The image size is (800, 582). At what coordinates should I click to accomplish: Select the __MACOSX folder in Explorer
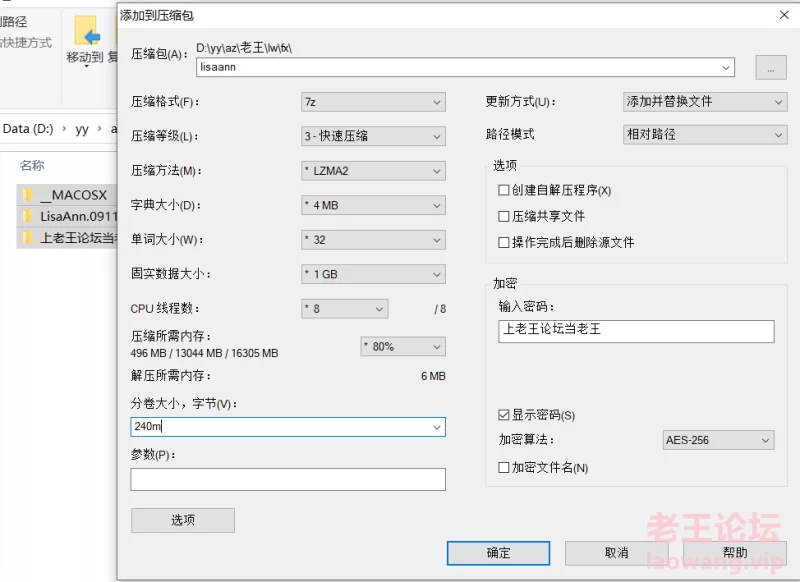(68, 195)
